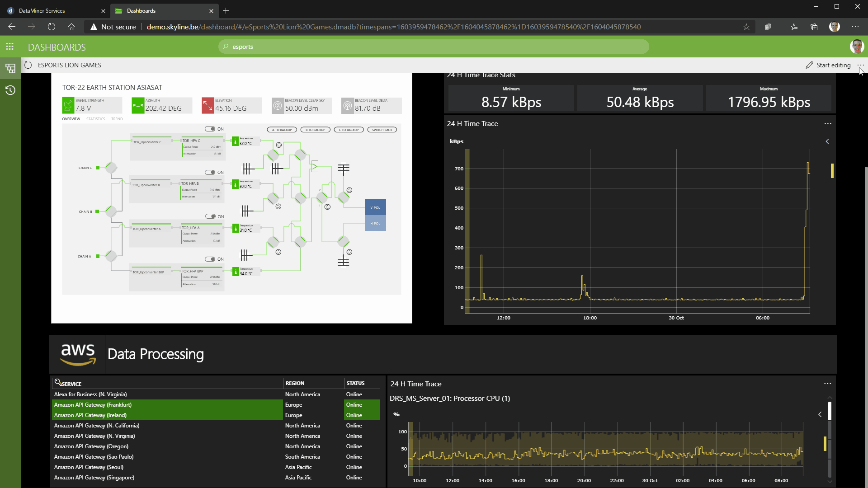
Task: Refresh the Esports Lion Games dashboard
Action: point(28,65)
